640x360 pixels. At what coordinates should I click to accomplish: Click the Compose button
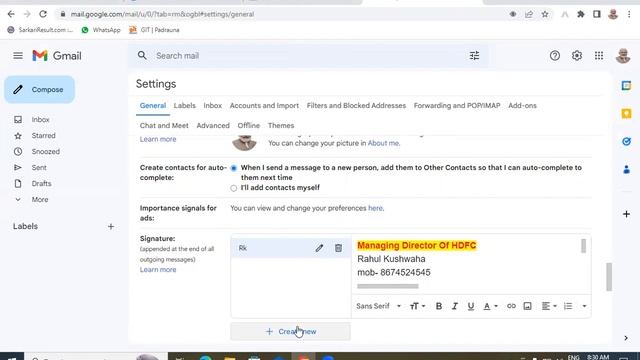coord(40,89)
